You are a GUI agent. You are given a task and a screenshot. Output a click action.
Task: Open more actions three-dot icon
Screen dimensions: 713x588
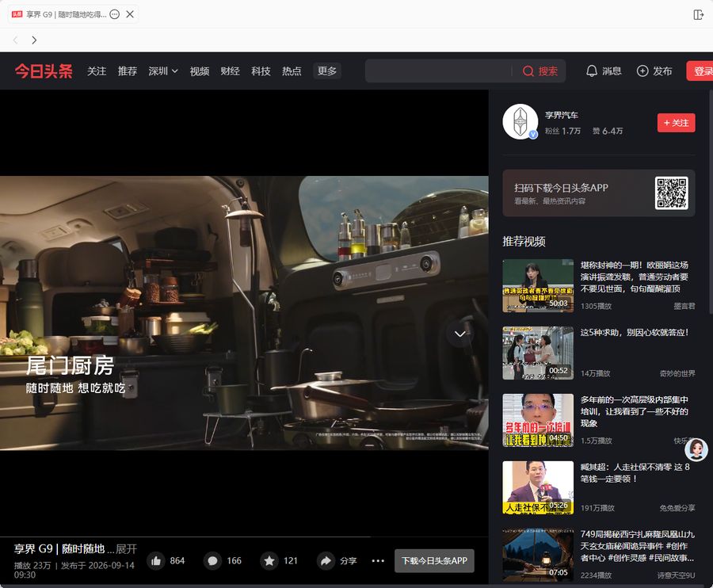(378, 561)
